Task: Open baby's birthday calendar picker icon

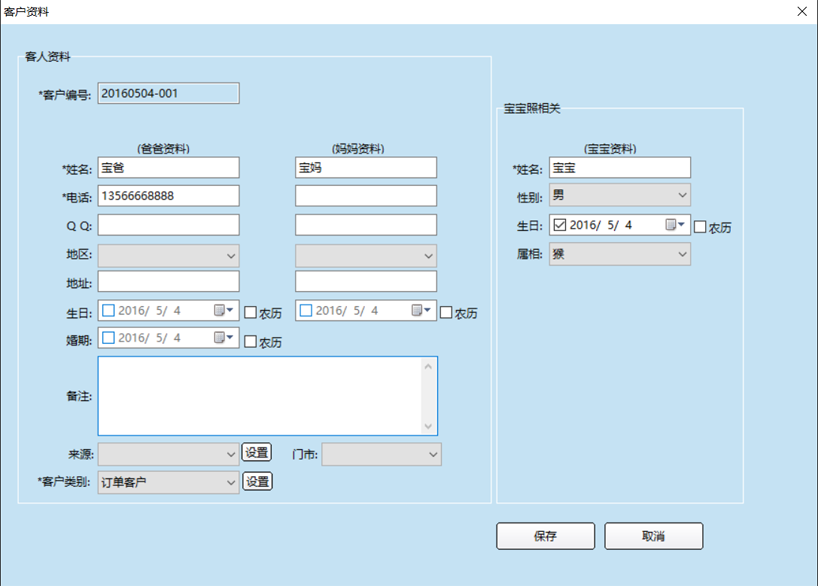Action: [676, 225]
